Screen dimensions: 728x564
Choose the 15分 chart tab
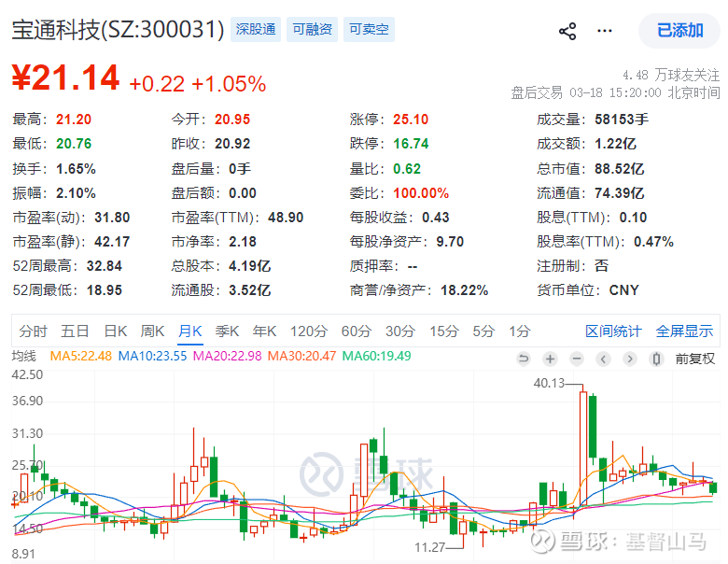pos(444,331)
